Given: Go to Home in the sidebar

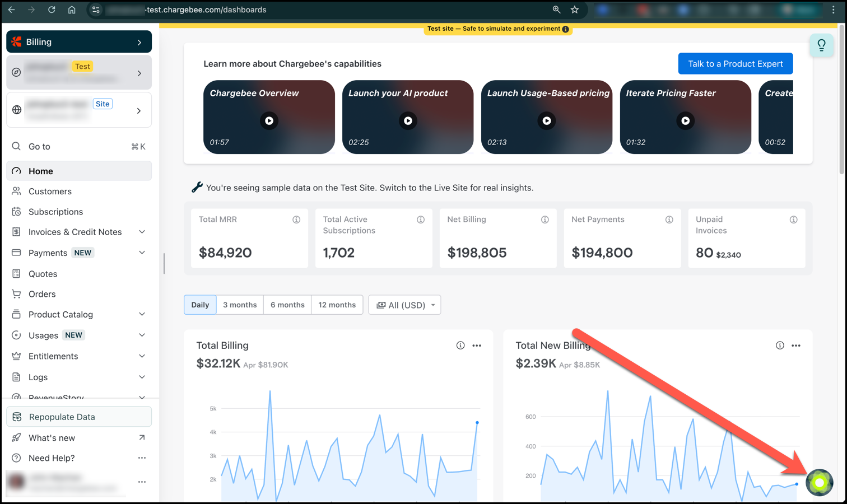Looking at the screenshot, I should click(79, 171).
